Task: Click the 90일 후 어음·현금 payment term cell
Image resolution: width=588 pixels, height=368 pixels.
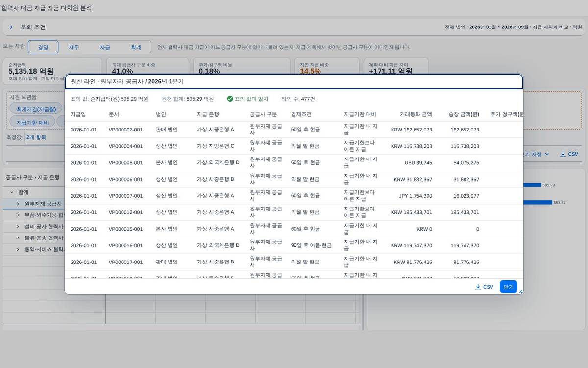Action: coord(311,245)
